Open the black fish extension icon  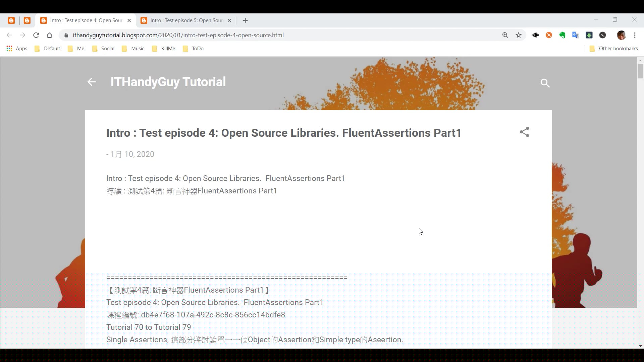[x=536, y=35]
